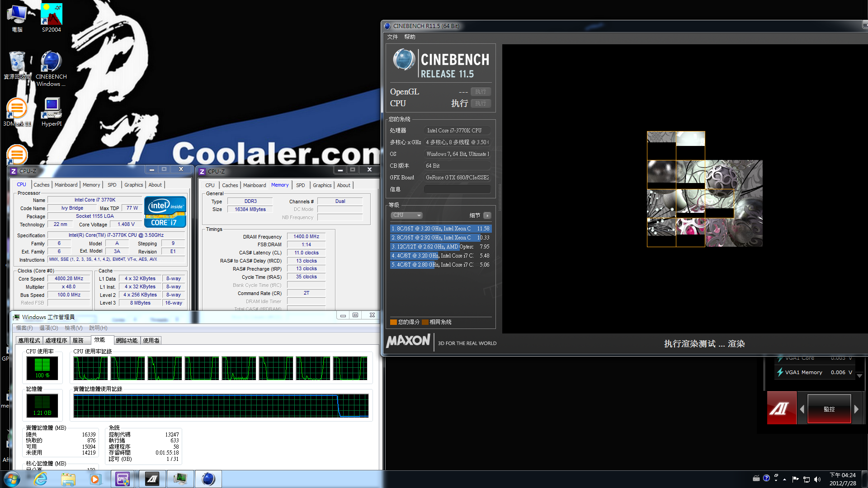This screenshot has width=868, height=488.
Task: Click the memory 1.21 GB meter in Task Manager
Action: [x=42, y=405]
